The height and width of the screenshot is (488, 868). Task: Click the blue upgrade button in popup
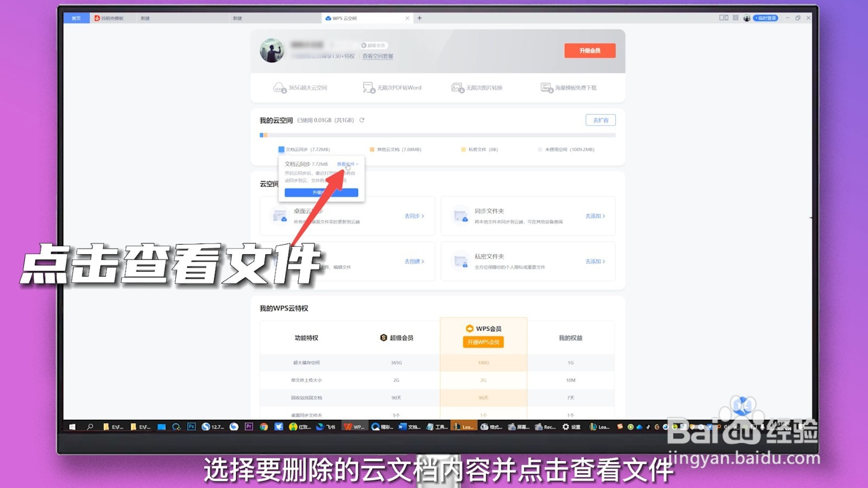[321, 192]
